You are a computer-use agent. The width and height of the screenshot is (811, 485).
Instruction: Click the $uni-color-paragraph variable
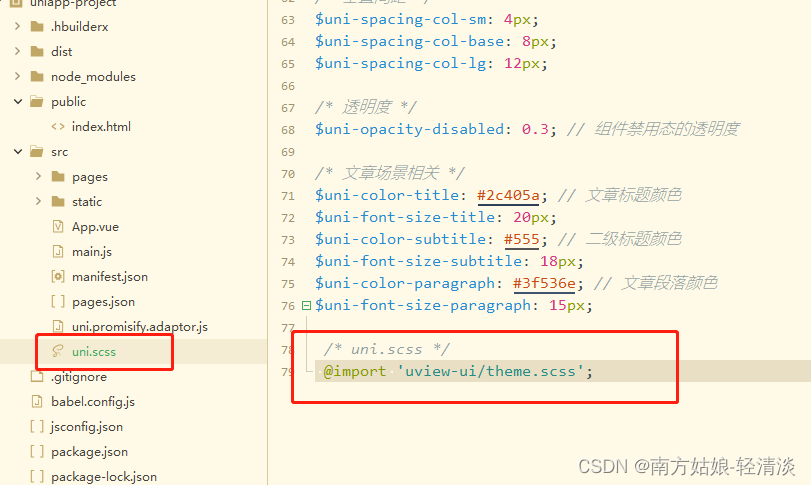tap(405, 283)
